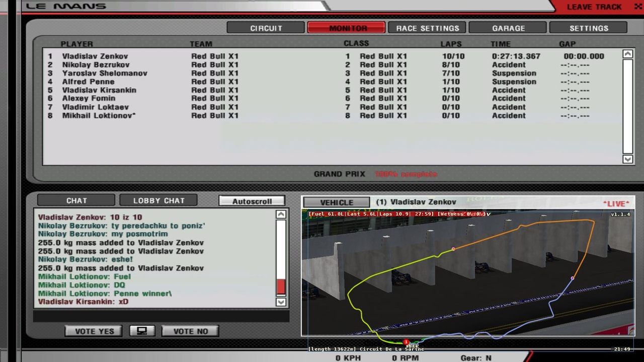Select Alfred Penne in the standings
The width and height of the screenshot is (644, 362).
332,82
